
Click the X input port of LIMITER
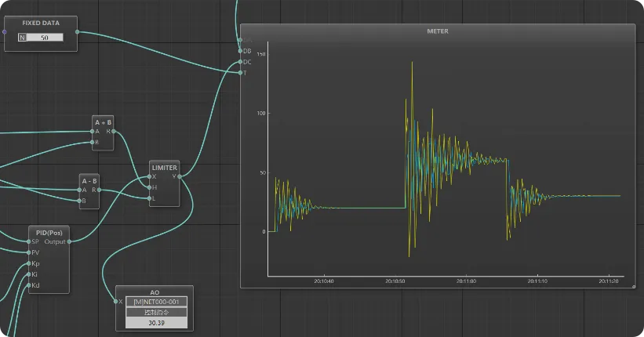(x=150, y=176)
